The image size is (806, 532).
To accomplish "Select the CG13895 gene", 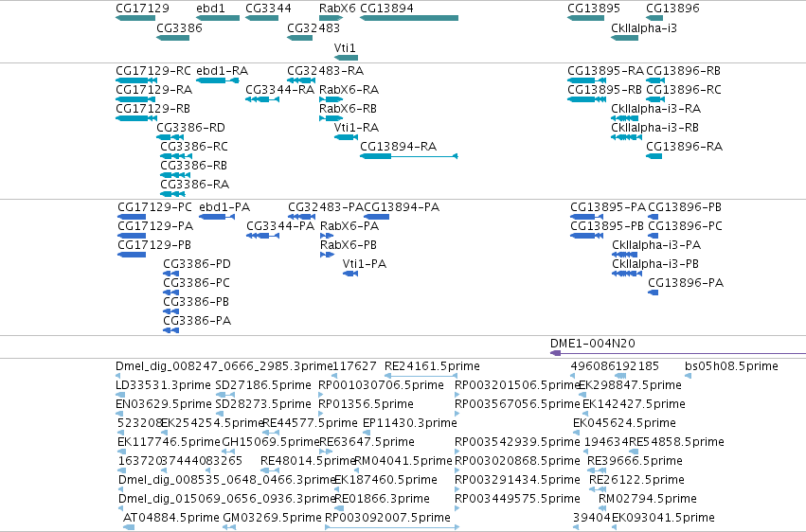I will tap(586, 18).
